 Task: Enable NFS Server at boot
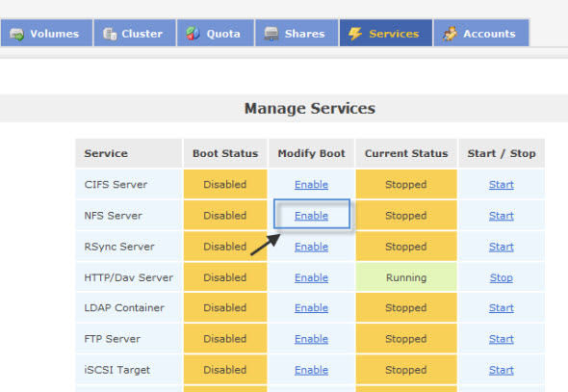click(x=311, y=216)
